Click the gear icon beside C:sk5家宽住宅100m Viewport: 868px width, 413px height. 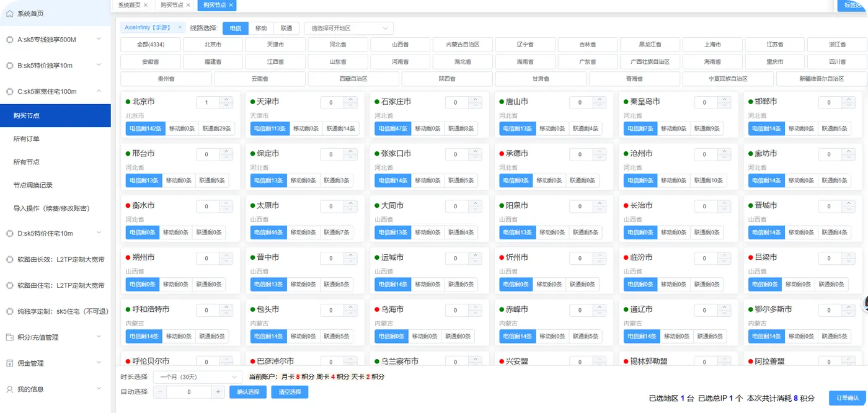(9, 92)
